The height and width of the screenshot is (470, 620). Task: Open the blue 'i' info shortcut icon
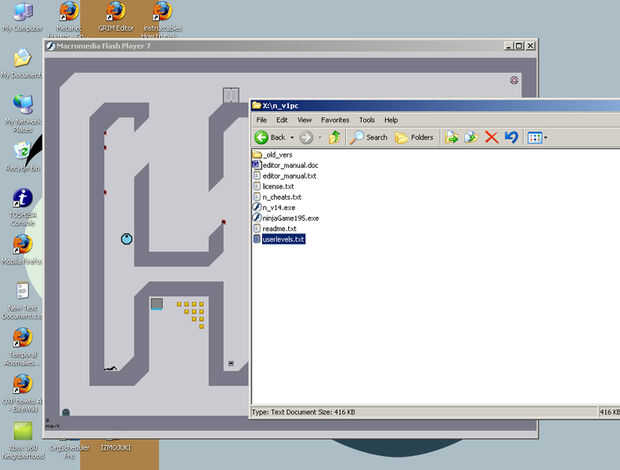23,207
